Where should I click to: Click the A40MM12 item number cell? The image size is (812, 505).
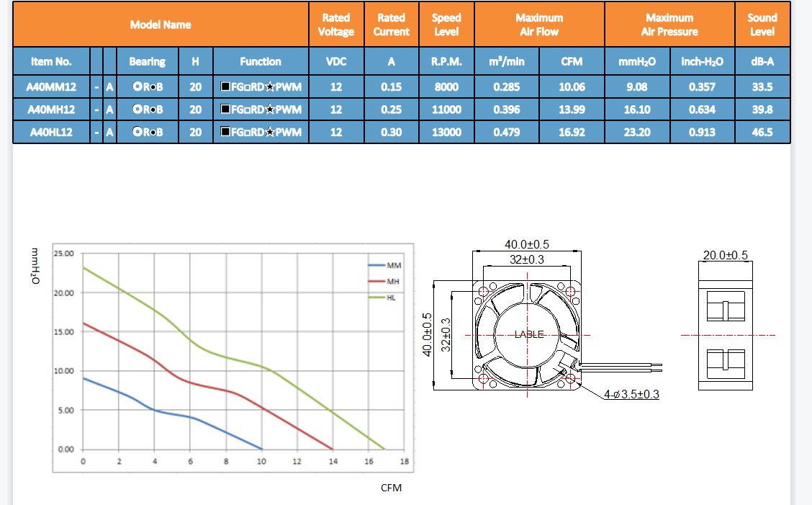[51, 87]
